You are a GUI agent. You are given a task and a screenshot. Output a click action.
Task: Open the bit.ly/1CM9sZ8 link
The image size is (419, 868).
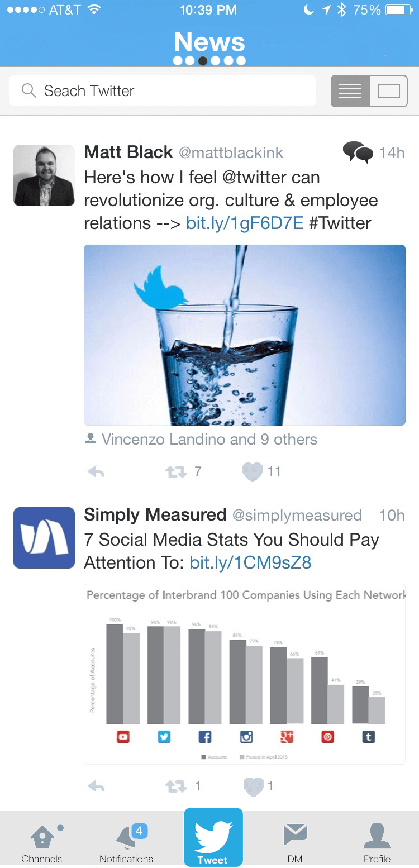250,562
